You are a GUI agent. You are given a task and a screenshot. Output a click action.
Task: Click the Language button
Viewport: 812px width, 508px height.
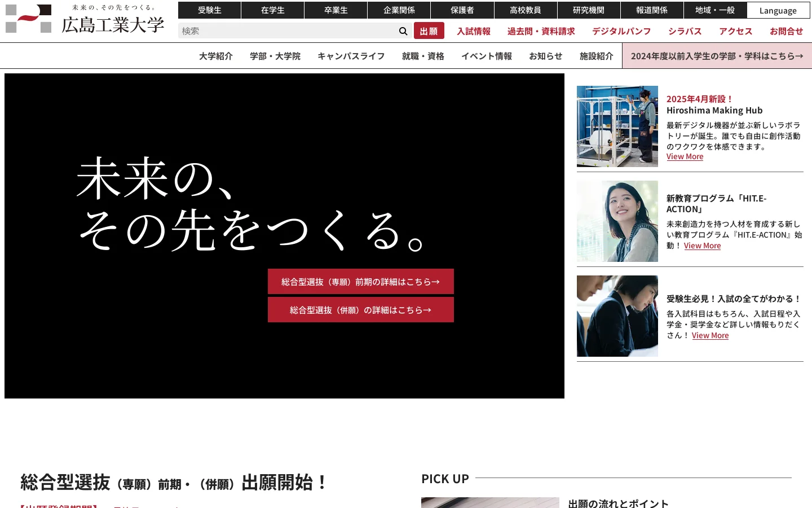point(778,10)
